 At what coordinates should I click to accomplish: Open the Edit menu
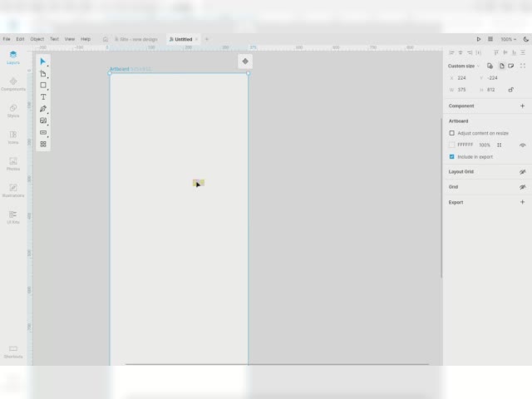(x=20, y=39)
